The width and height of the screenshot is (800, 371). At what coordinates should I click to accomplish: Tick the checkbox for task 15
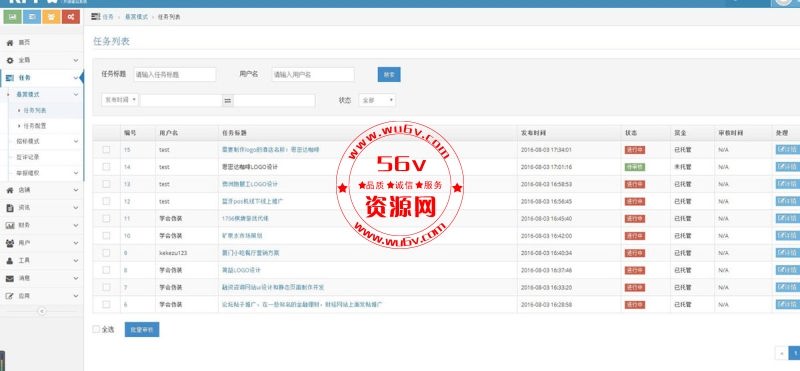(x=106, y=150)
